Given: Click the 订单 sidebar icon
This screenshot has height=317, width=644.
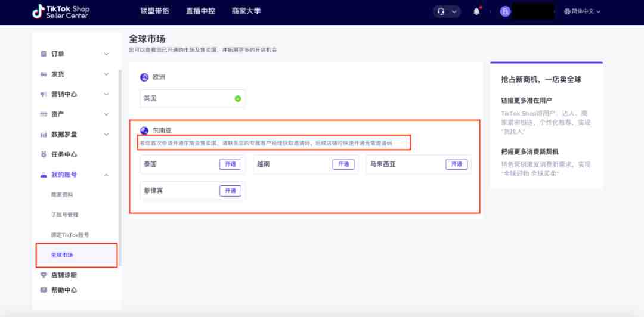Looking at the screenshot, I should click(x=44, y=54).
